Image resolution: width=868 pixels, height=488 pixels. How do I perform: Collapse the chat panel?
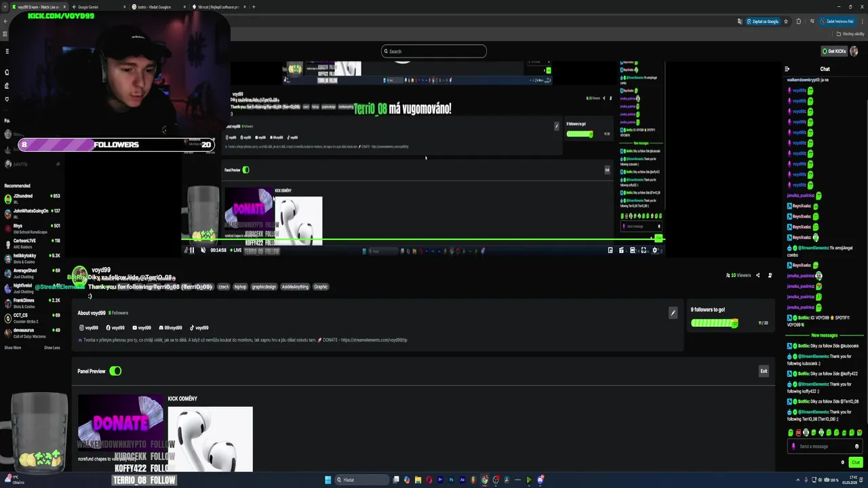pyautogui.click(x=787, y=68)
